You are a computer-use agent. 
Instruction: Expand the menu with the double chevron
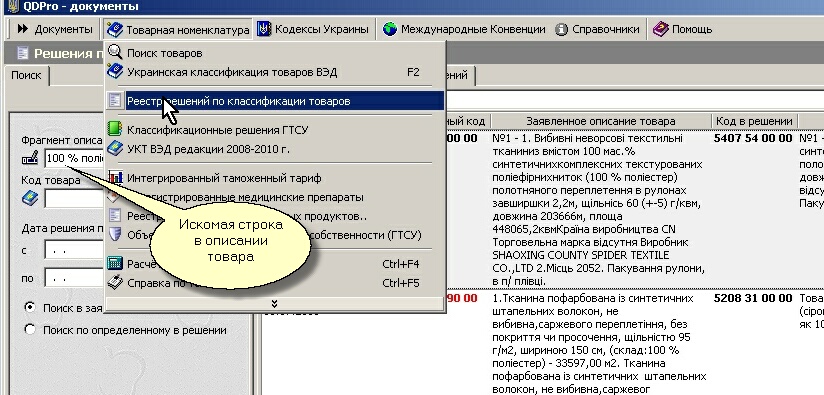[x=274, y=304]
